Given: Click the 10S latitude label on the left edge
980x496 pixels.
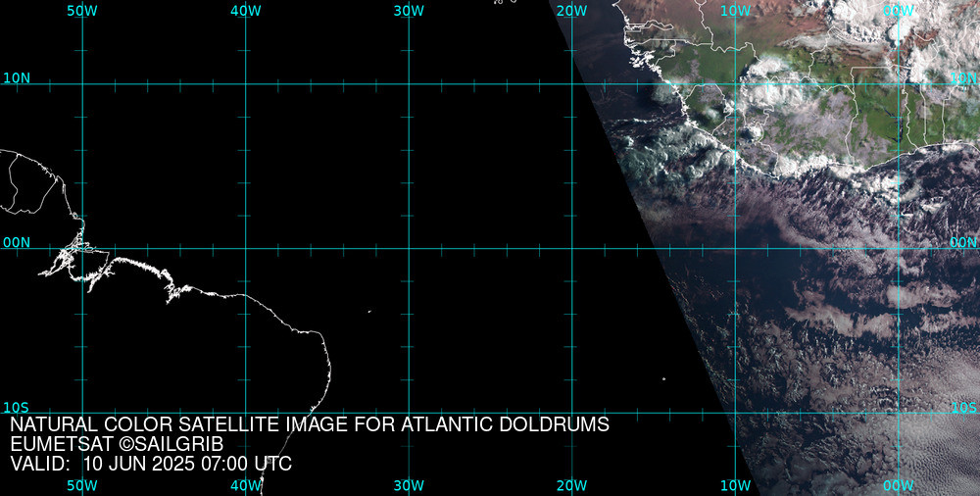Looking at the screenshot, I should point(17,408).
